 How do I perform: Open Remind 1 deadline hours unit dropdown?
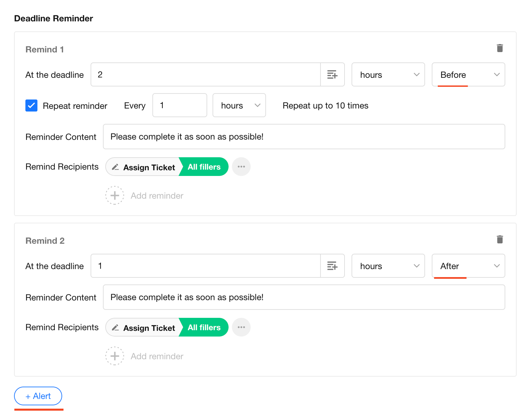[x=388, y=74]
